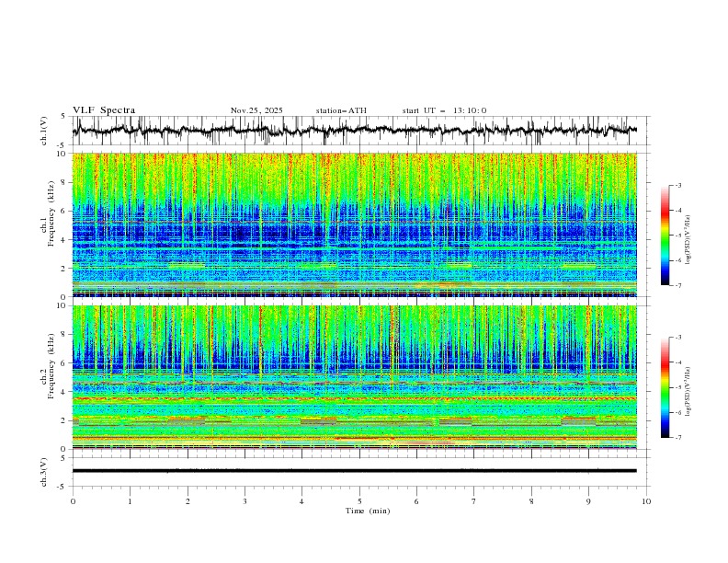The height and width of the screenshot is (563, 728).
Task: Click the upper PSD color scale bar
Action: click(665, 236)
